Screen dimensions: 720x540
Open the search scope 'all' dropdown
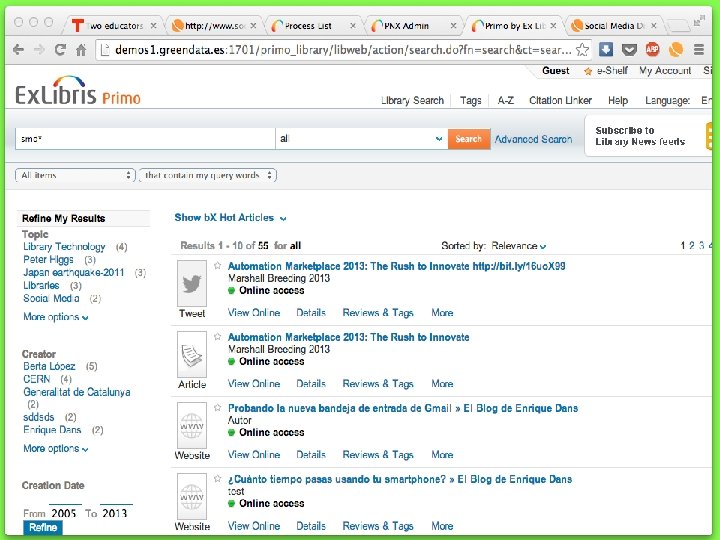click(361, 138)
